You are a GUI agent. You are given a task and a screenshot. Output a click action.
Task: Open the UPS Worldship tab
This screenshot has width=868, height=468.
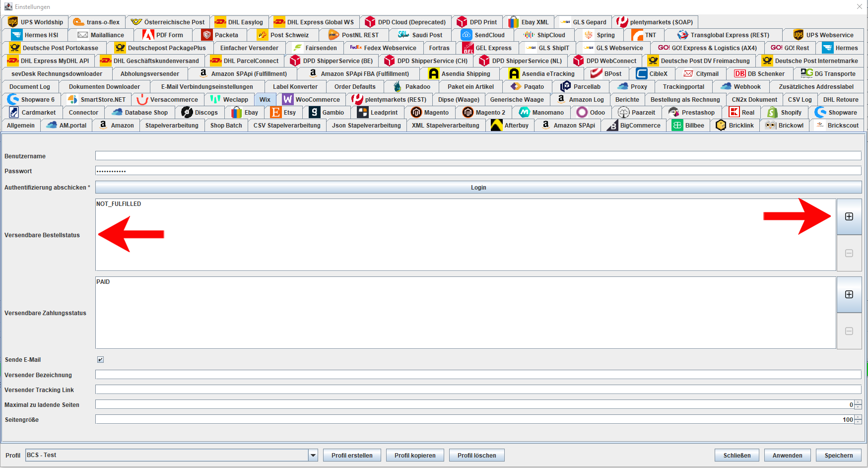pos(36,22)
